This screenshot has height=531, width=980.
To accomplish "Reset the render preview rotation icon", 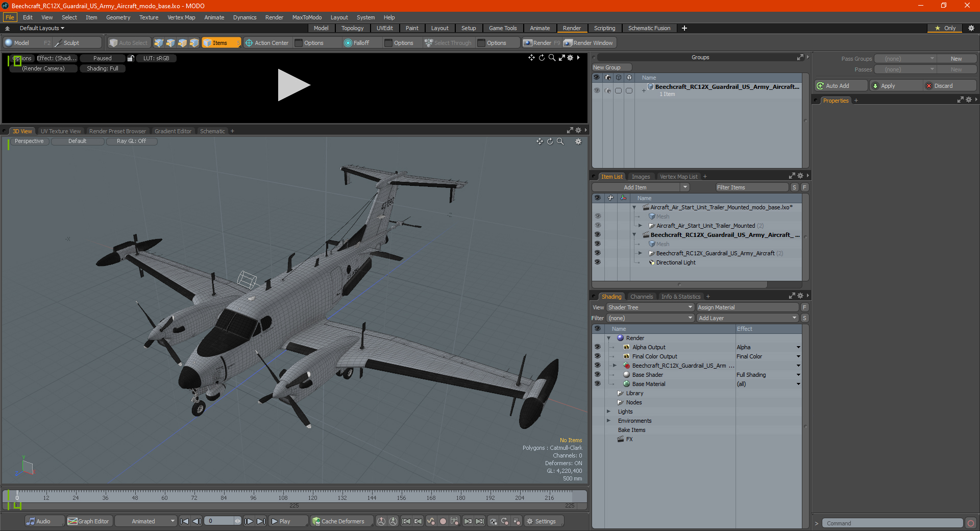I will coord(542,58).
